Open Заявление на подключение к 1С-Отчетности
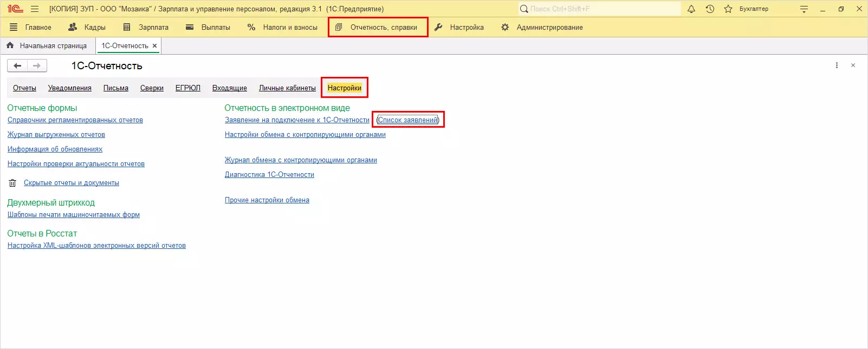 (x=297, y=120)
